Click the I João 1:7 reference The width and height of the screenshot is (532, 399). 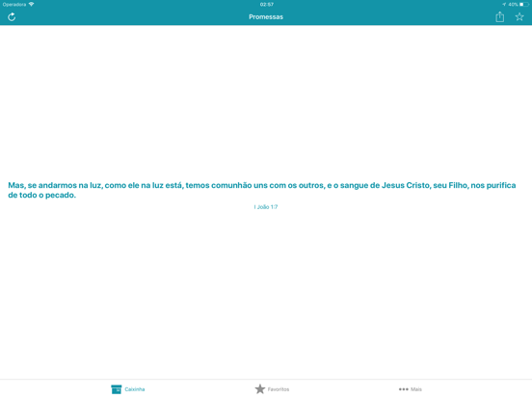(x=266, y=207)
